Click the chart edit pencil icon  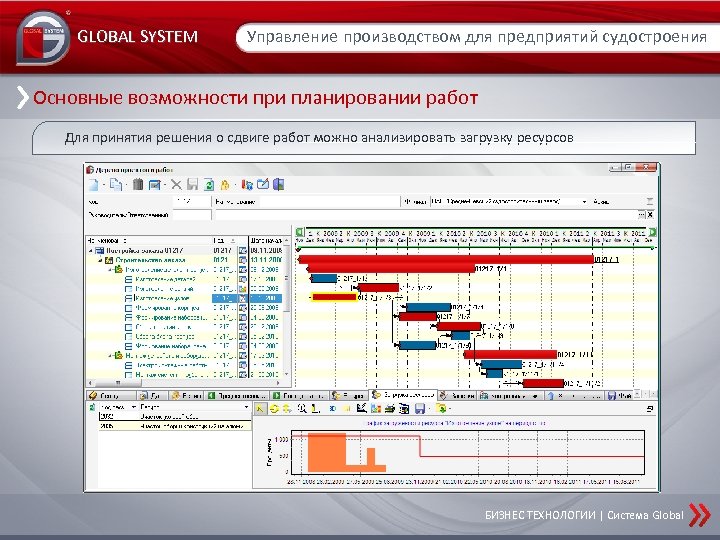click(361, 408)
